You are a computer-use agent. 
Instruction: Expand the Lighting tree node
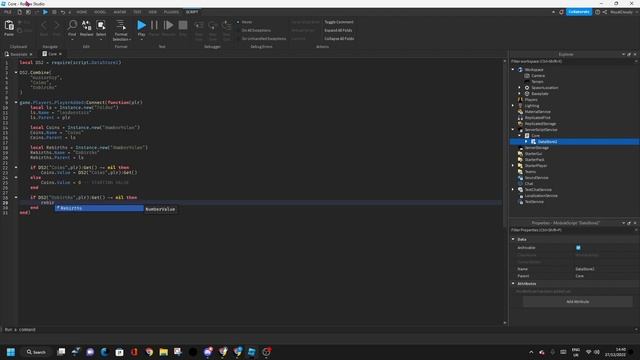[513, 106]
